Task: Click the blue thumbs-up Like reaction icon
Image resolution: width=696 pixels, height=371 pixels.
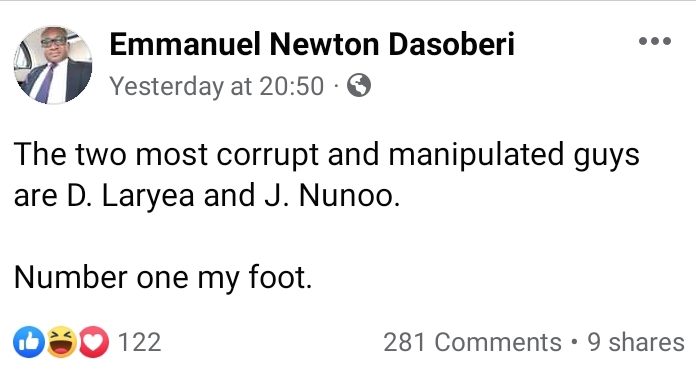Action: coord(29,342)
